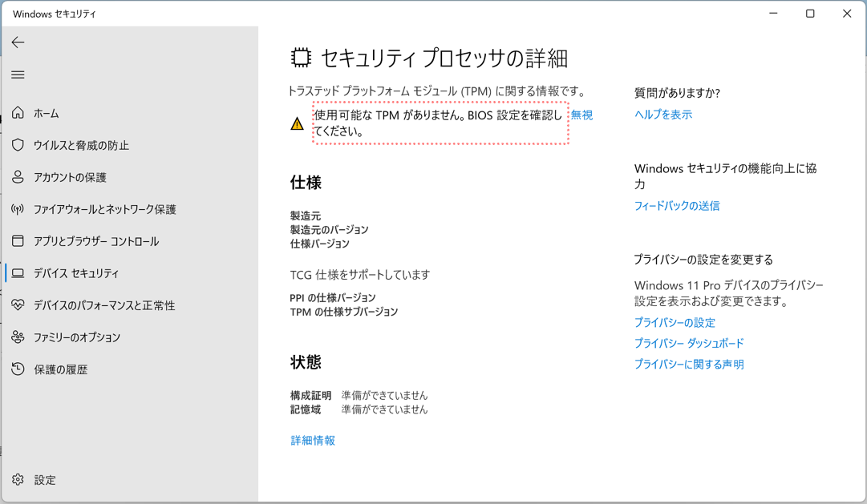Open プライバシー ダッシュボード link
This screenshot has width=867, height=504.
(x=688, y=343)
